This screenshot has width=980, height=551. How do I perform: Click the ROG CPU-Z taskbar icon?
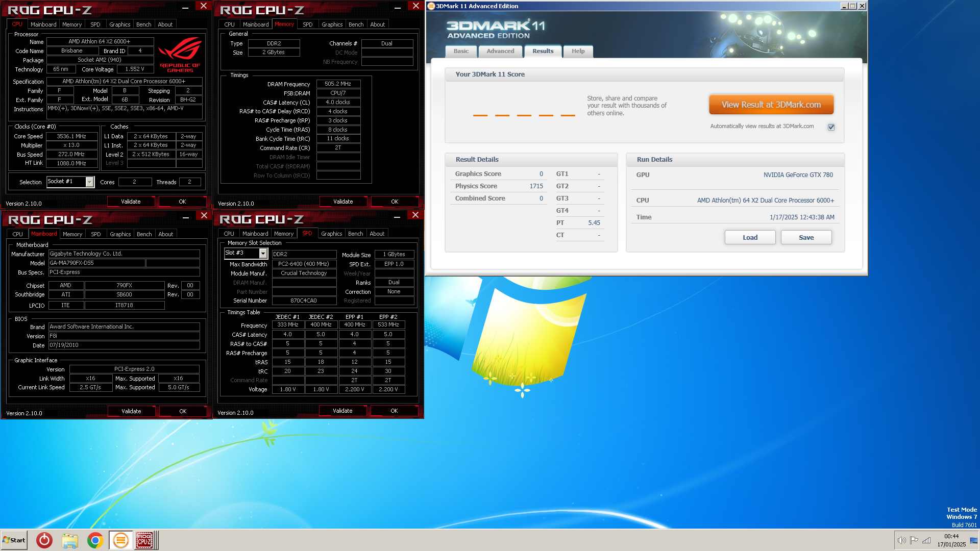pyautogui.click(x=144, y=540)
